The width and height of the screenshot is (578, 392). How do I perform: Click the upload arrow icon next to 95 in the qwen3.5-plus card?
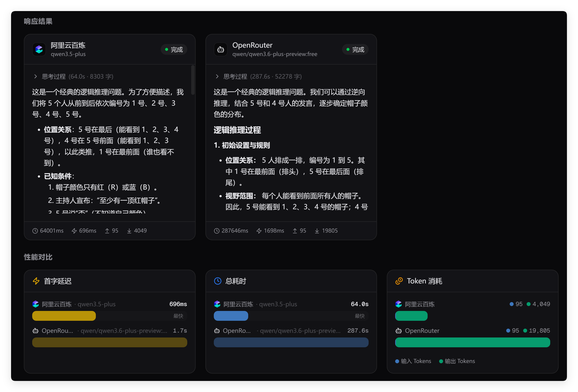click(x=107, y=231)
